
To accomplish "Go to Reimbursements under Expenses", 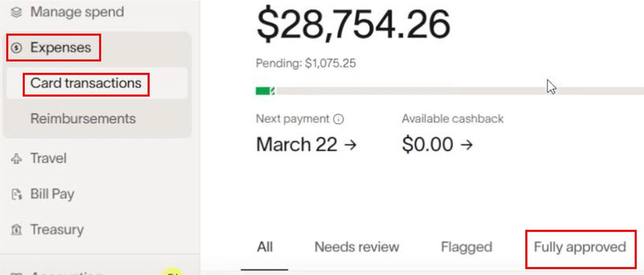I will click(83, 119).
